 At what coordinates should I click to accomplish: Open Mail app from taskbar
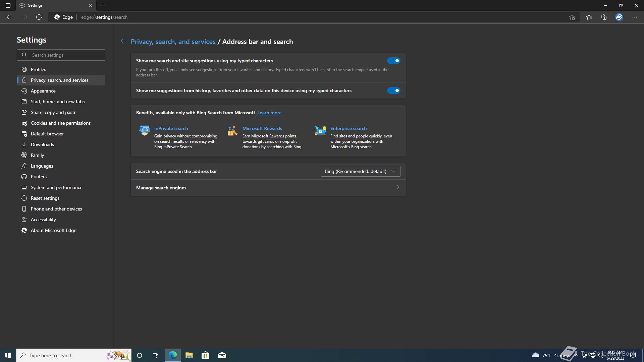click(x=222, y=355)
